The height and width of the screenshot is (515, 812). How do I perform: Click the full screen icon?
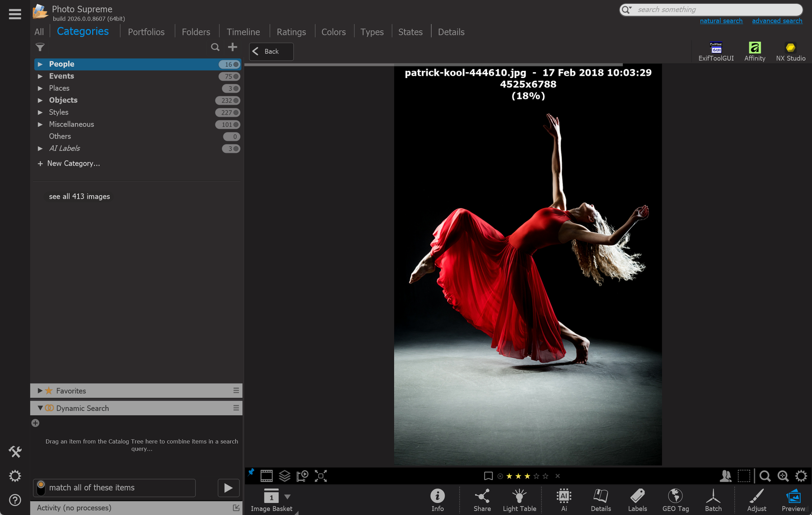pyautogui.click(x=321, y=476)
